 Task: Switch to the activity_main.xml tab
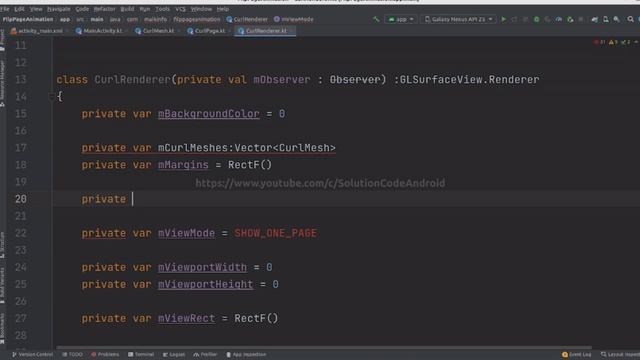37,31
